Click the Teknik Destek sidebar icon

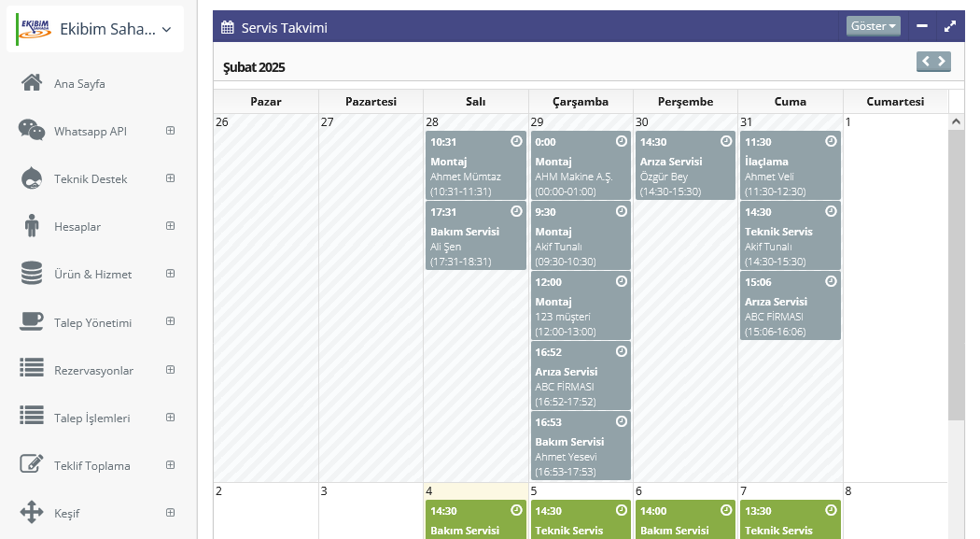click(32, 178)
